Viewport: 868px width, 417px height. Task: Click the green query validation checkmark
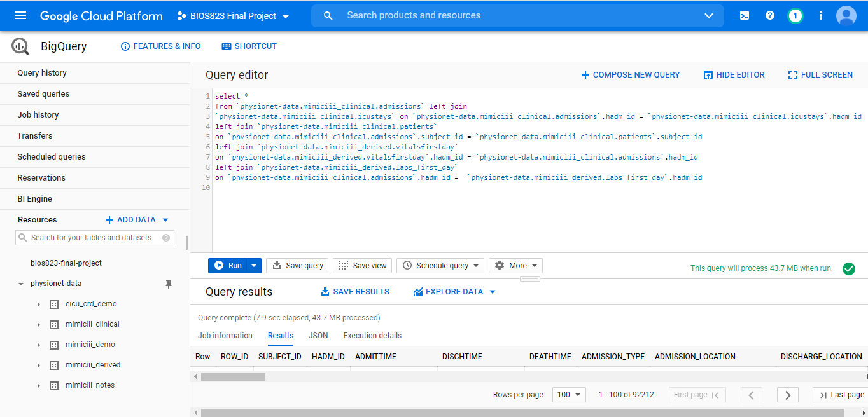(849, 268)
